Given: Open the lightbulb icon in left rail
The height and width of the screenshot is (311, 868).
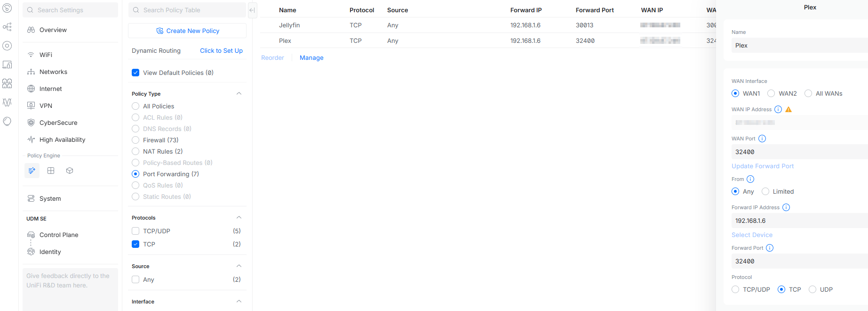Looking at the screenshot, I should tap(7, 121).
